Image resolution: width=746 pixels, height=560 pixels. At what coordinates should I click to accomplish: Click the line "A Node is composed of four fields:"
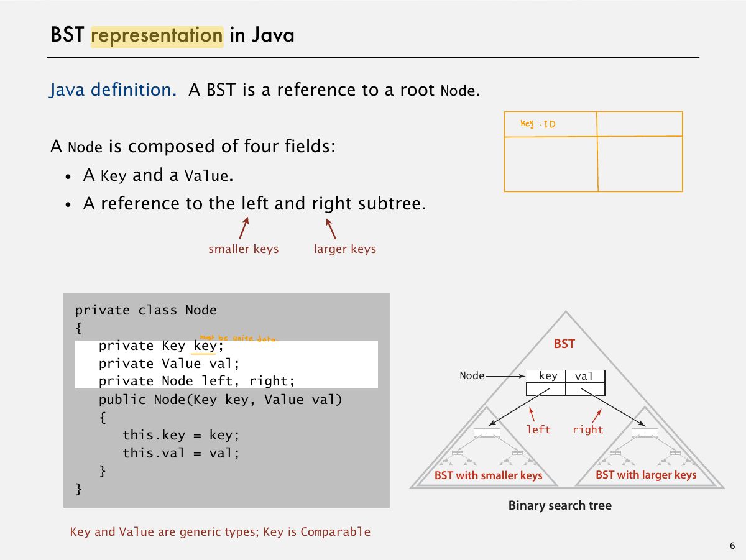(193, 147)
